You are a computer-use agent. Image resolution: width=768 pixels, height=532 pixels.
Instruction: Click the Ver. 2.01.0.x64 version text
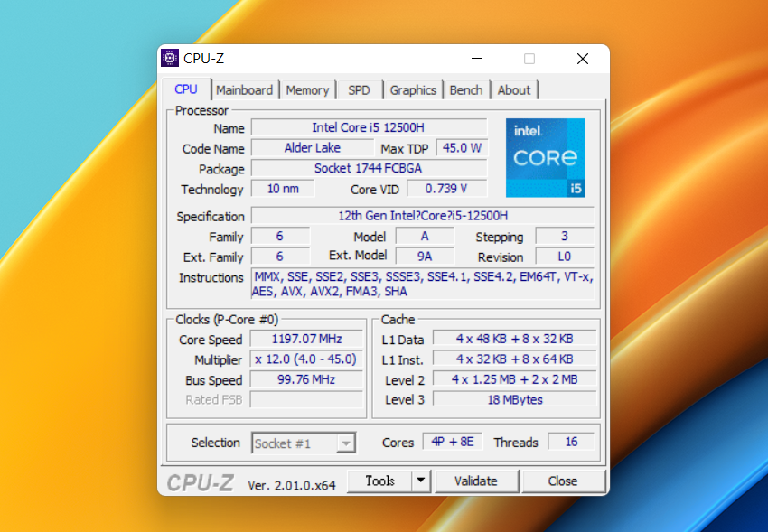point(292,486)
